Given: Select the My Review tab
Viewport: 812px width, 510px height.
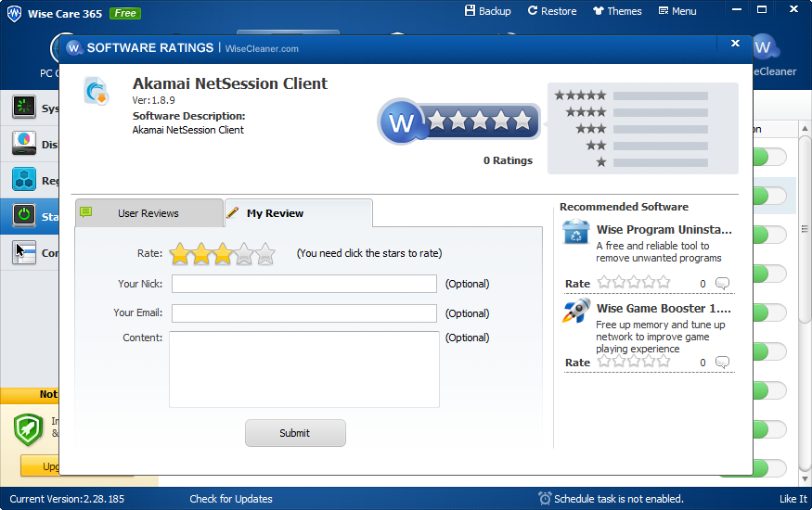Looking at the screenshot, I should pos(298,213).
